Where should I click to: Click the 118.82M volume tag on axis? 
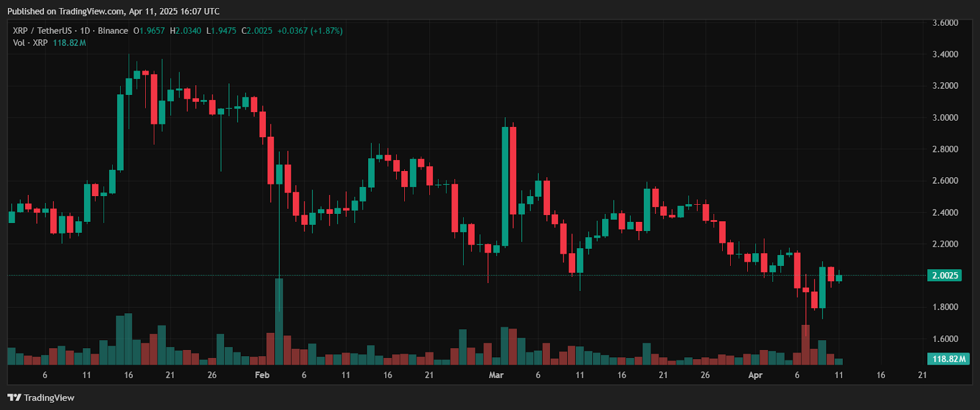tap(949, 359)
